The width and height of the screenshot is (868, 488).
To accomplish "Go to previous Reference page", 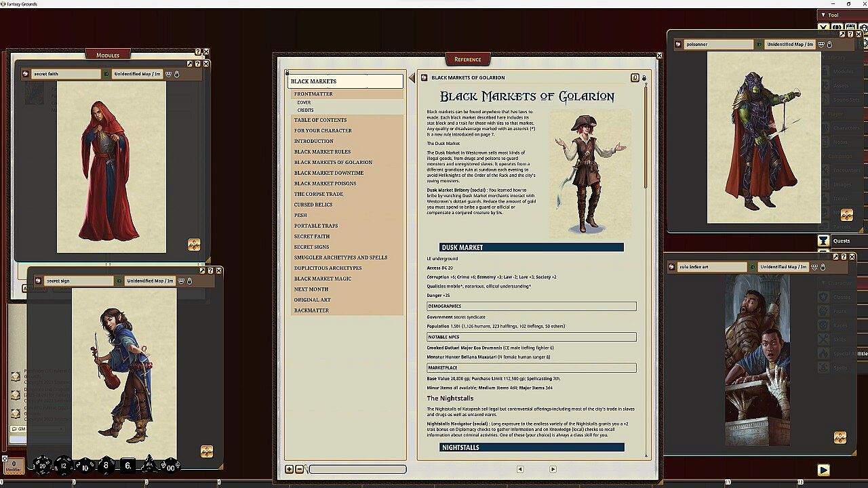I will (x=520, y=469).
